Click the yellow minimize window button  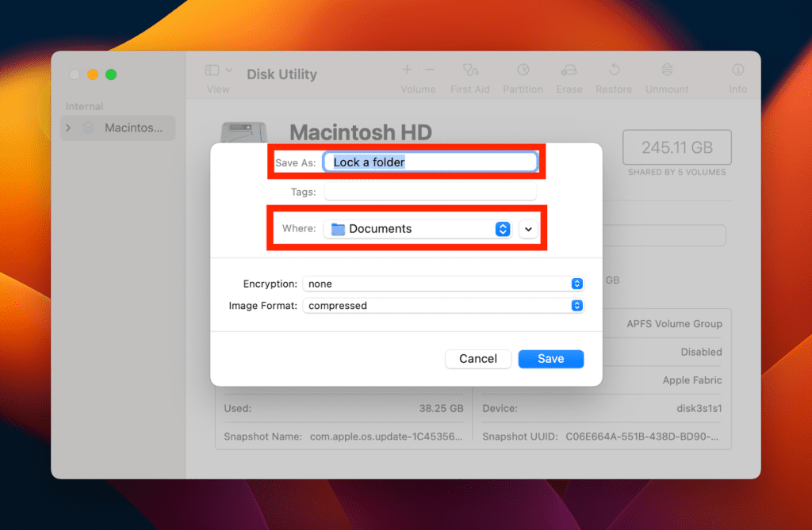click(x=93, y=74)
